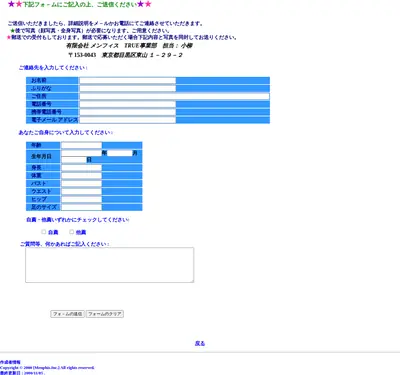Clear the form with フォームのクリア

point(105,314)
